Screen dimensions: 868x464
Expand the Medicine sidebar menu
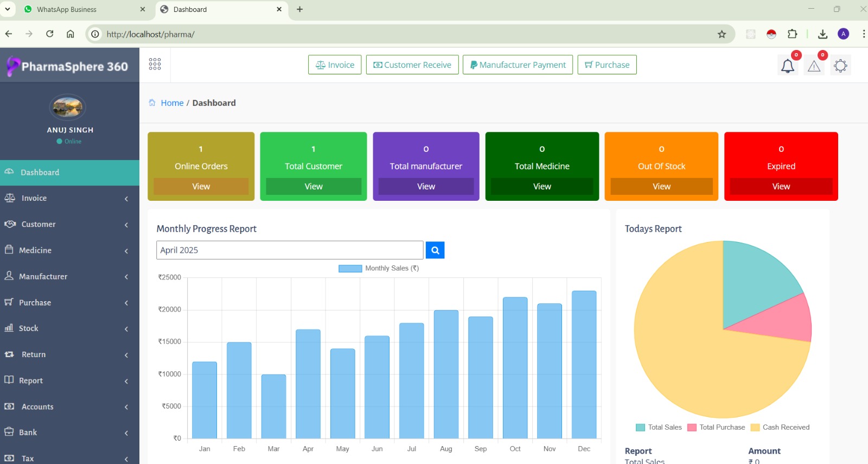click(35, 250)
